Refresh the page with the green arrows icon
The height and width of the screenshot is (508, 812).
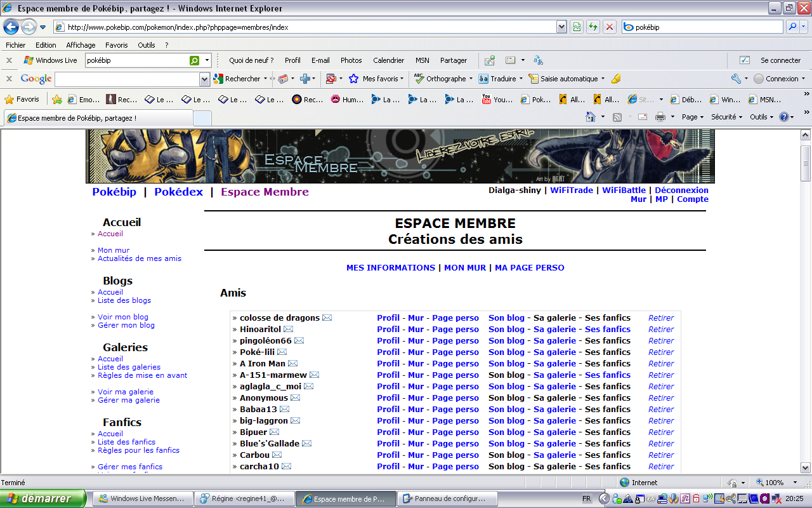(593, 27)
